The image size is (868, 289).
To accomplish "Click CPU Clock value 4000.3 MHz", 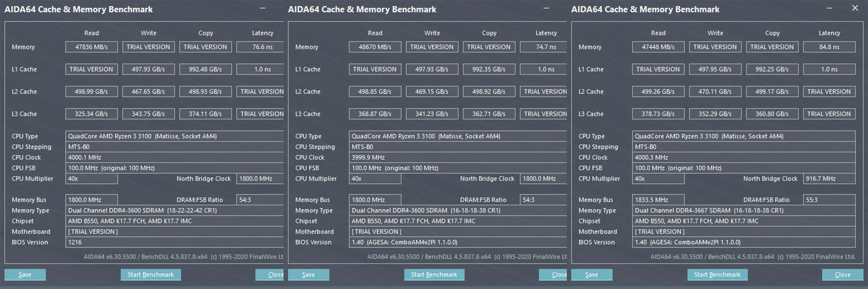I will pos(744,157).
